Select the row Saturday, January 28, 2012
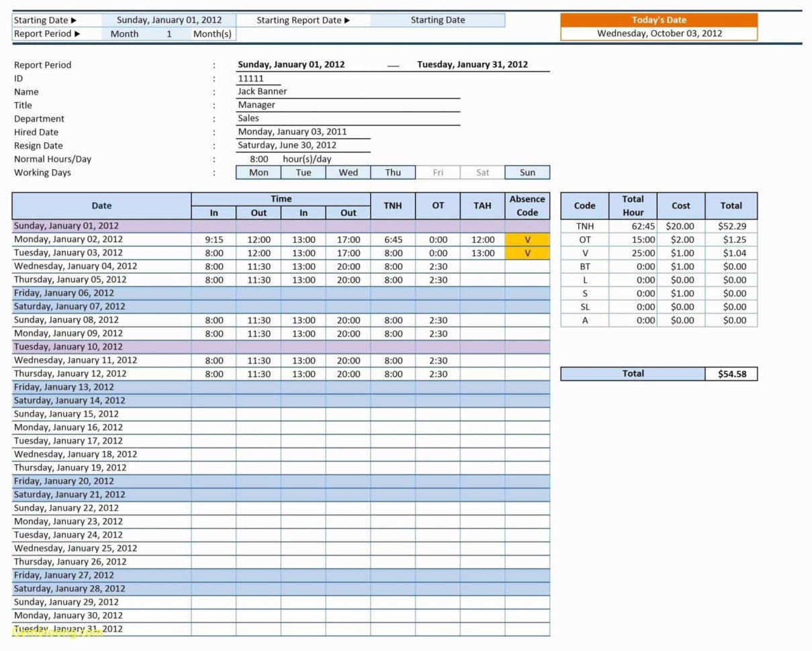812x651 pixels. (x=281, y=589)
